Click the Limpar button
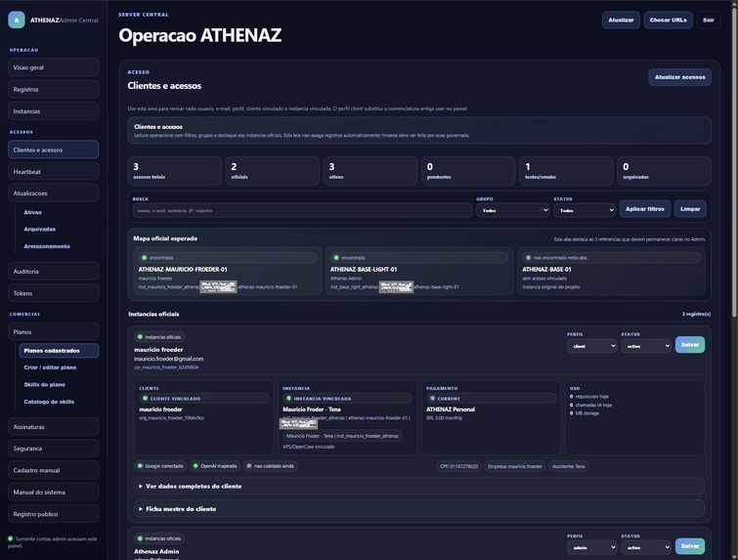The image size is (738, 560). (x=690, y=209)
